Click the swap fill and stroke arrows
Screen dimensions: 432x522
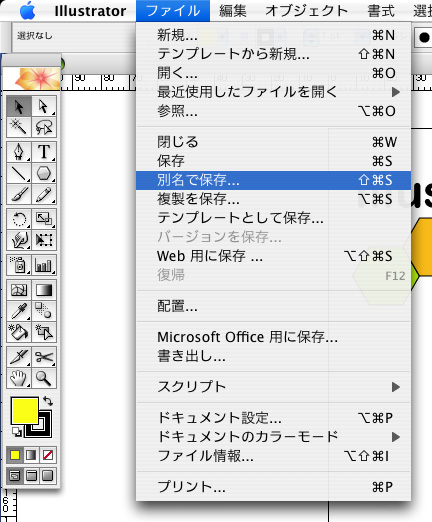coord(48,401)
